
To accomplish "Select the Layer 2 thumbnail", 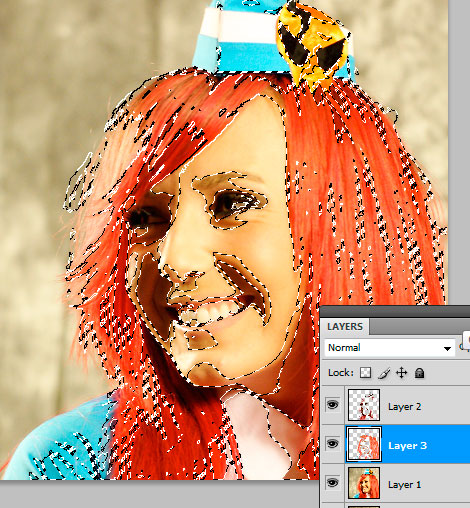I will coord(364,405).
